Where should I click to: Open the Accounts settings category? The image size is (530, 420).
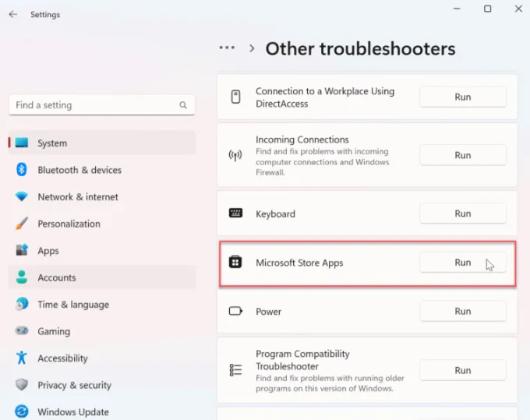pos(56,277)
